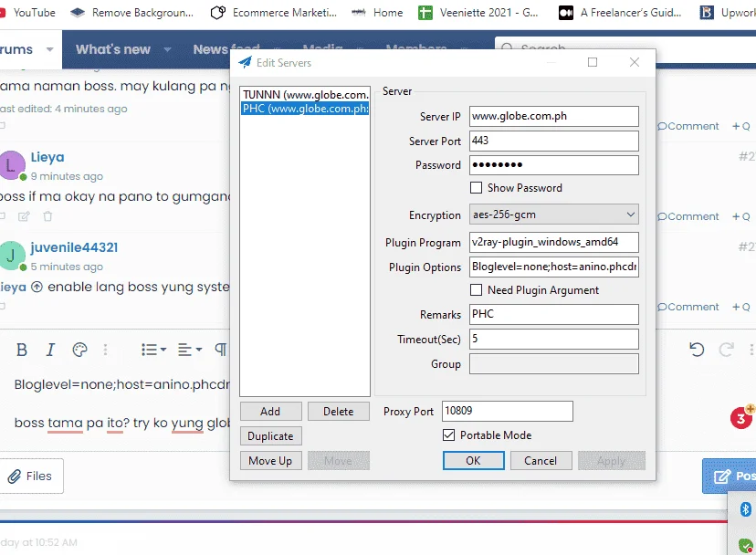Open text color palette in editor
Image resolution: width=756 pixels, height=555 pixels.
tap(79, 350)
